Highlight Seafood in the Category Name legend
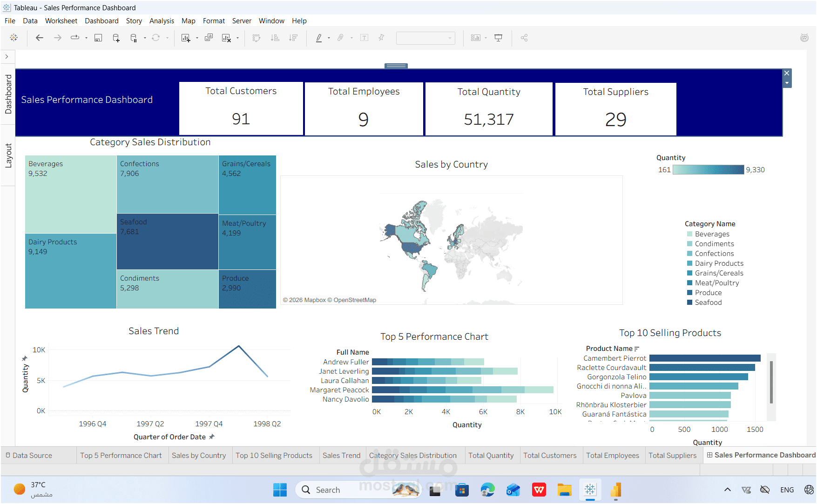 pos(704,302)
